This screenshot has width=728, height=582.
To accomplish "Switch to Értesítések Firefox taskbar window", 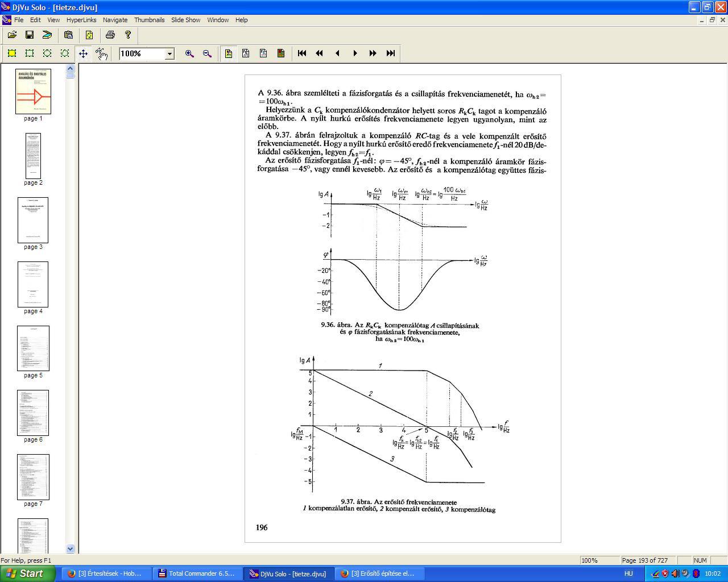I will point(105,573).
